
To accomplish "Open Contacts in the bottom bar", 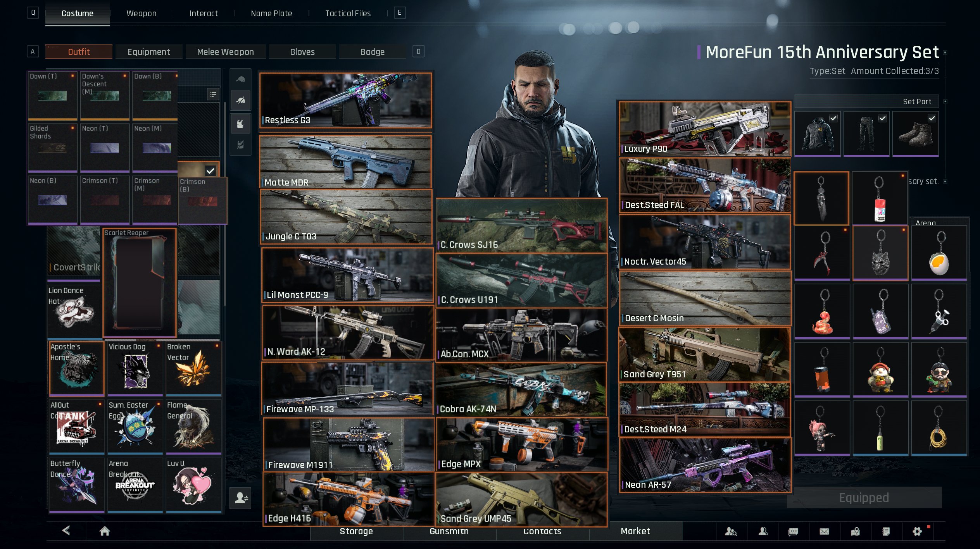I will [x=542, y=532].
